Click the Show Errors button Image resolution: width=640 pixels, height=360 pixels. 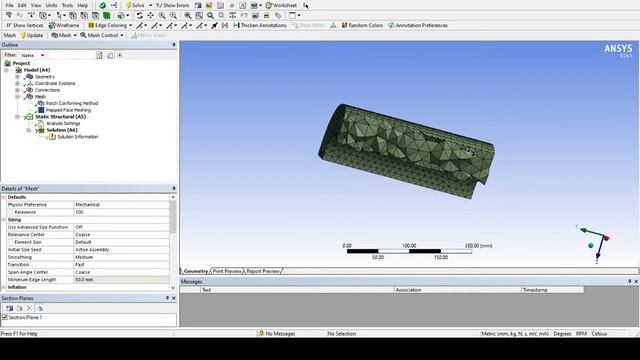coord(173,5)
